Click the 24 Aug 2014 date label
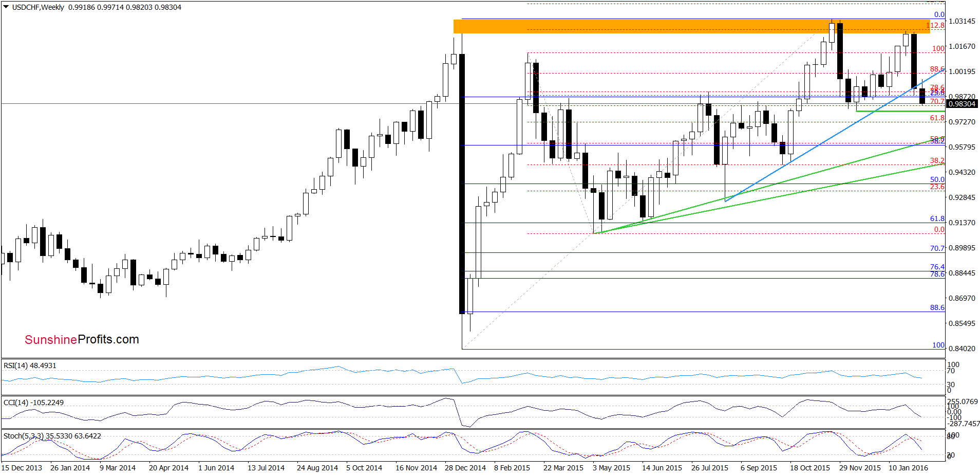980x475 pixels. [x=317, y=468]
